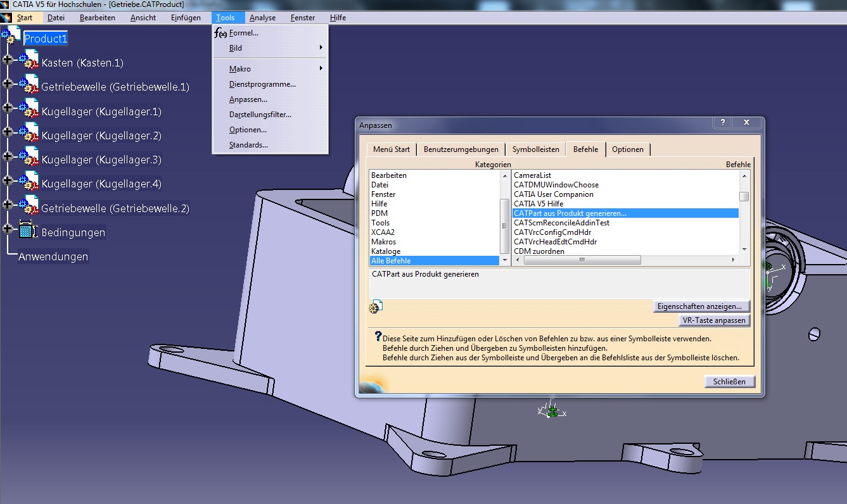Open the Start menu in menu bar
Image resolution: width=847 pixels, height=504 pixels.
25,18
